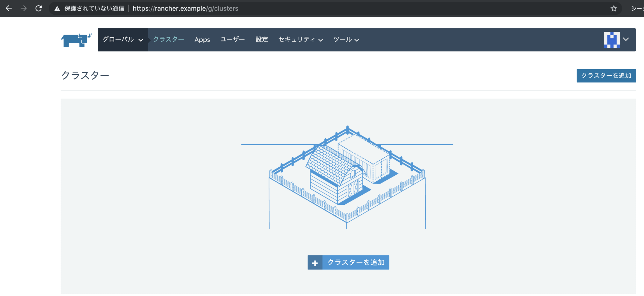Screen dimensions: 644x296
Task: Click the user avatar icon
Action: pos(612,40)
